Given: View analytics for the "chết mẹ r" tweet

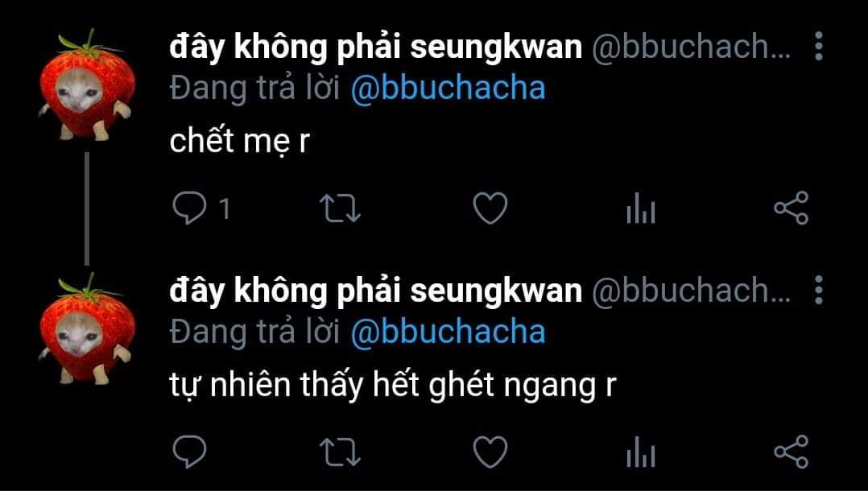Looking at the screenshot, I should point(641,208).
